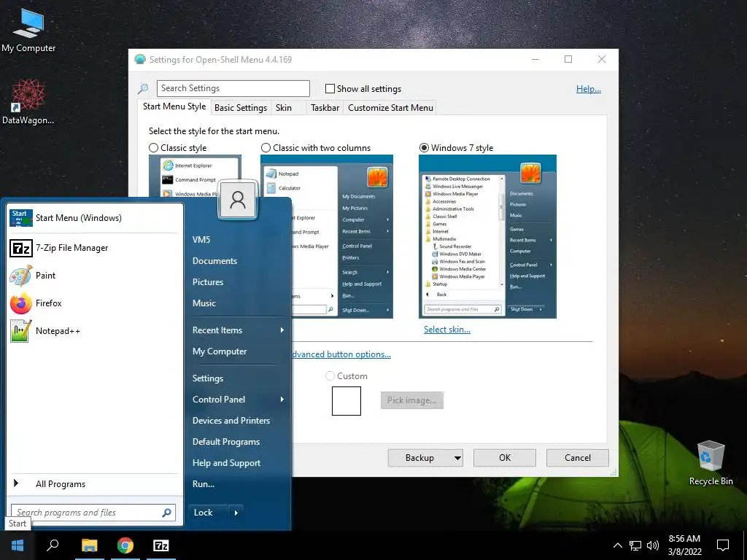Expand Control Panel submenu arrow
Viewport: 747px width, 560px height.
pyautogui.click(x=282, y=399)
